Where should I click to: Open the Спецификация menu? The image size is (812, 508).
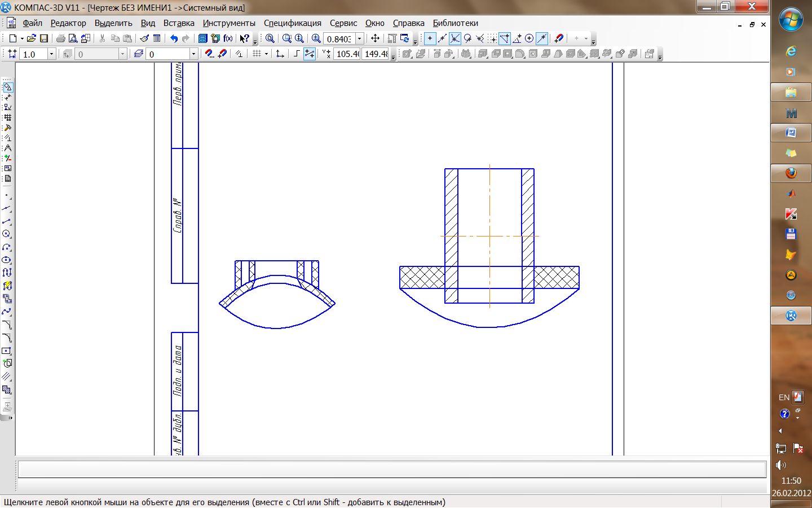[x=292, y=23]
